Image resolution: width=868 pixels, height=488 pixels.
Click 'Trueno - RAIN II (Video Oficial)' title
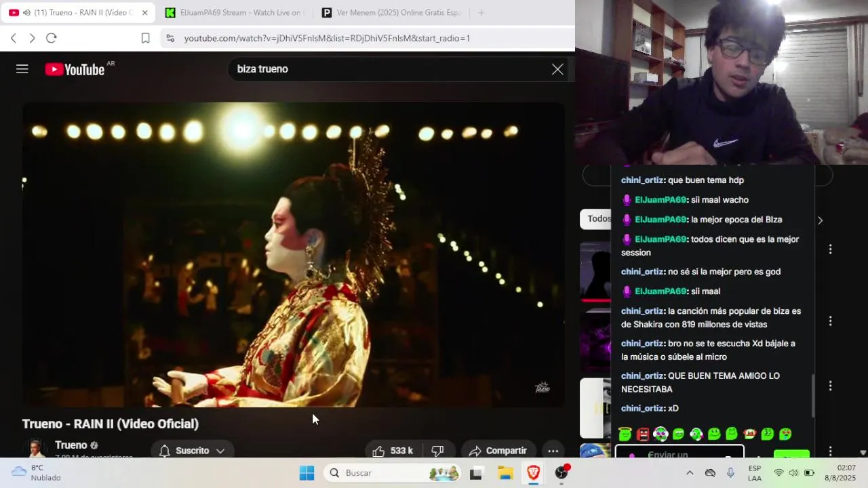(x=111, y=424)
